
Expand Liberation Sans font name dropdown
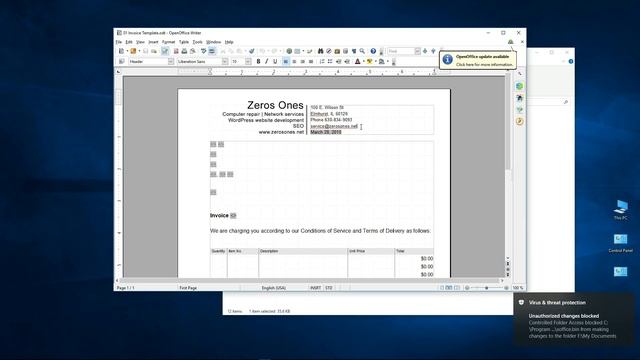tap(225, 62)
